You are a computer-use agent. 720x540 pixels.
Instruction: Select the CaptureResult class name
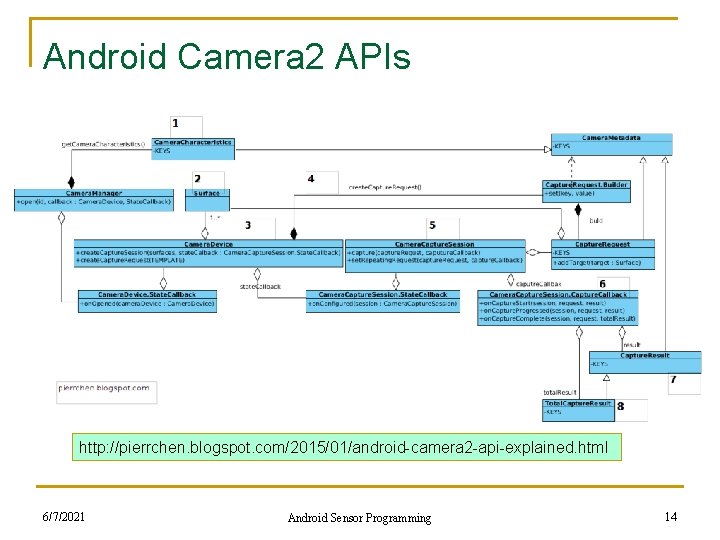645,355
